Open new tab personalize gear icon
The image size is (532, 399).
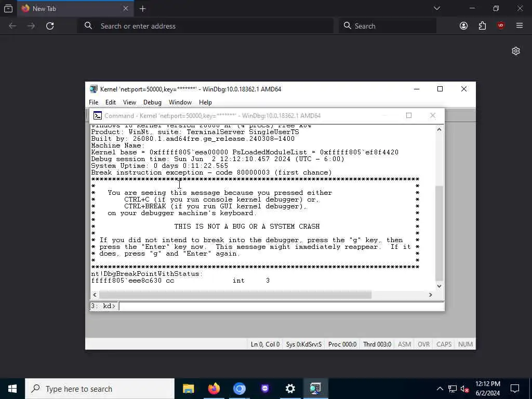pyautogui.click(x=516, y=51)
